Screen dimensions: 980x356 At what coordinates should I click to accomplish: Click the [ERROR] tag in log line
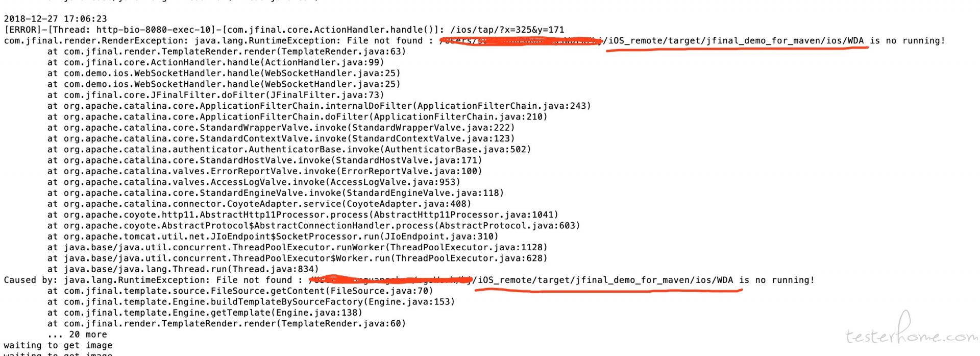(22, 30)
